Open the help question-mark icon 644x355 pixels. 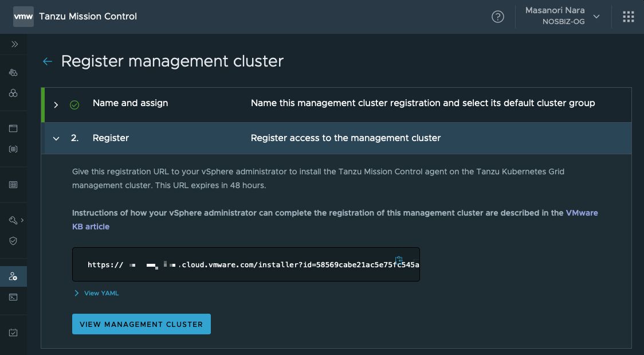(498, 17)
